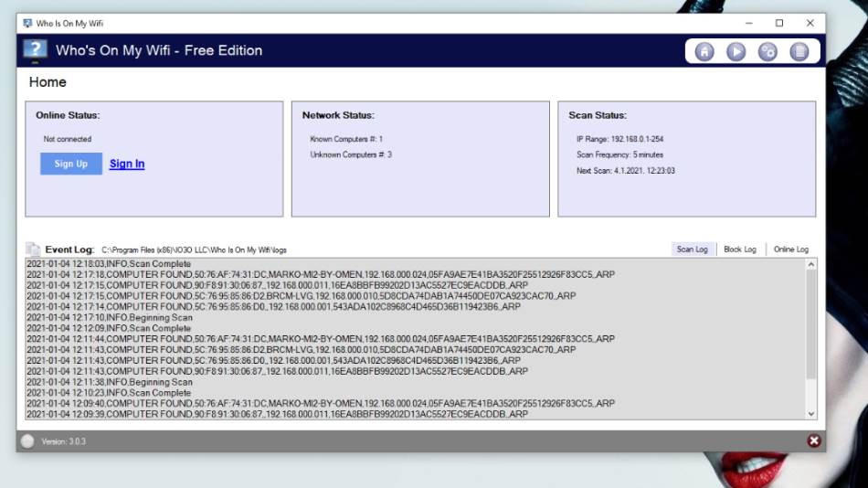
Task: Switch to the Scan Log tab
Action: [x=692, y=249]
